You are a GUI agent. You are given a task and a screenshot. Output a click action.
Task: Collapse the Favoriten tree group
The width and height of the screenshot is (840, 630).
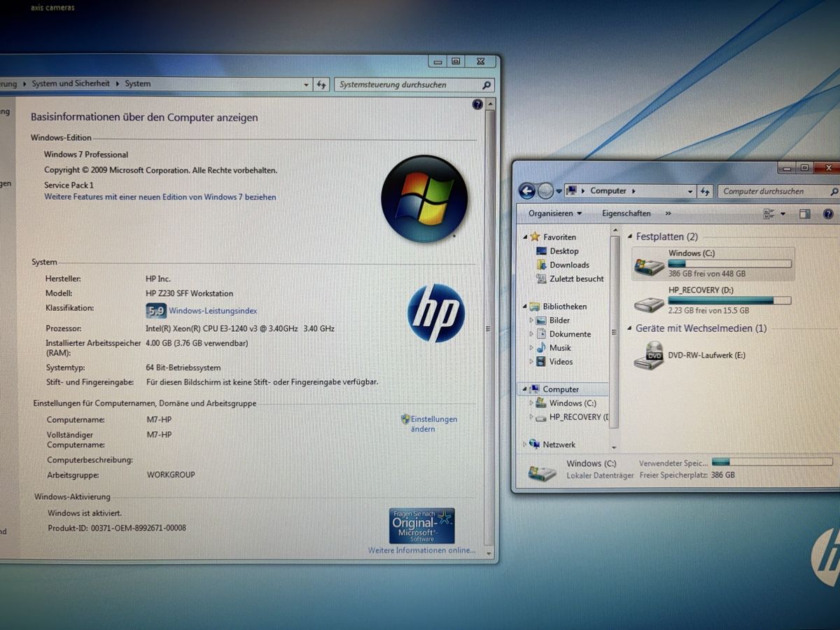pyautogui.click(x=525, y=237)
